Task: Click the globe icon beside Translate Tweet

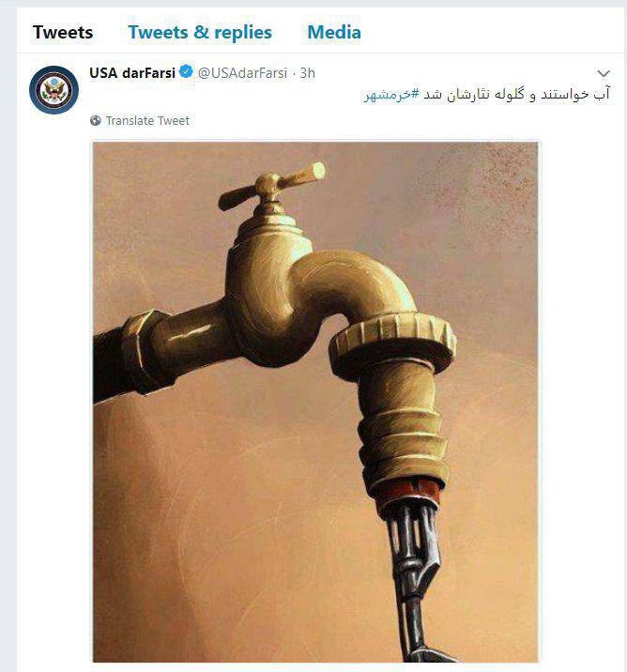Action: (x=96, y=121)
